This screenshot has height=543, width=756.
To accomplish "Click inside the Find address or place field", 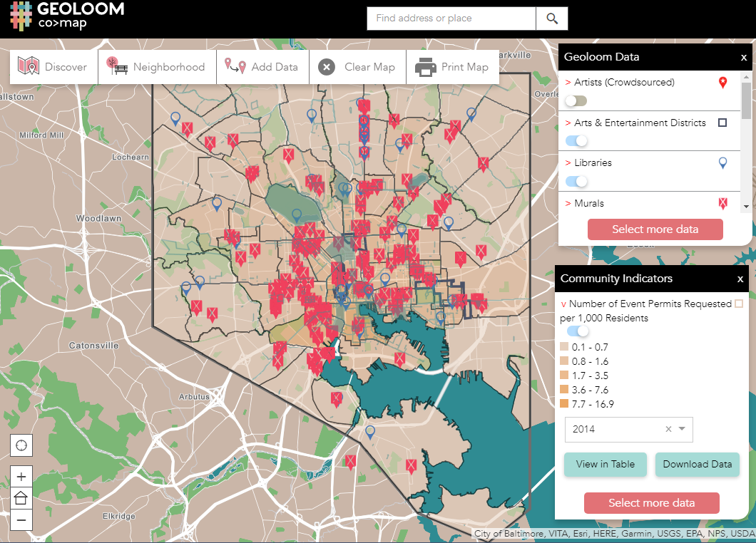I will pos(449,19).
